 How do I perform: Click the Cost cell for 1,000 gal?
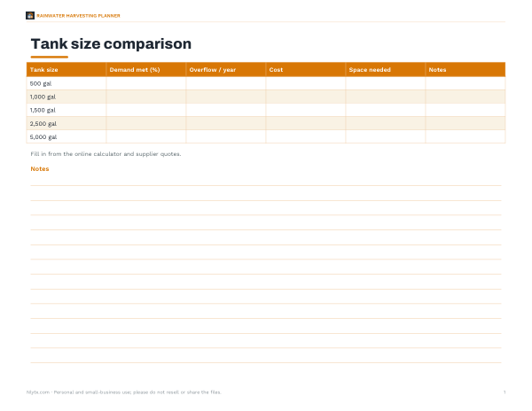306,97
